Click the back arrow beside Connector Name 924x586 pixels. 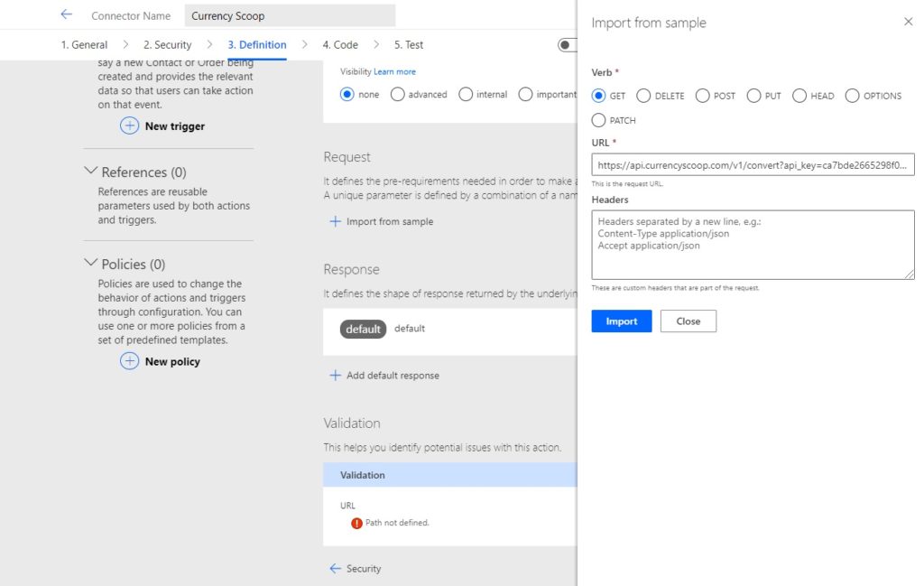(67, 14)
